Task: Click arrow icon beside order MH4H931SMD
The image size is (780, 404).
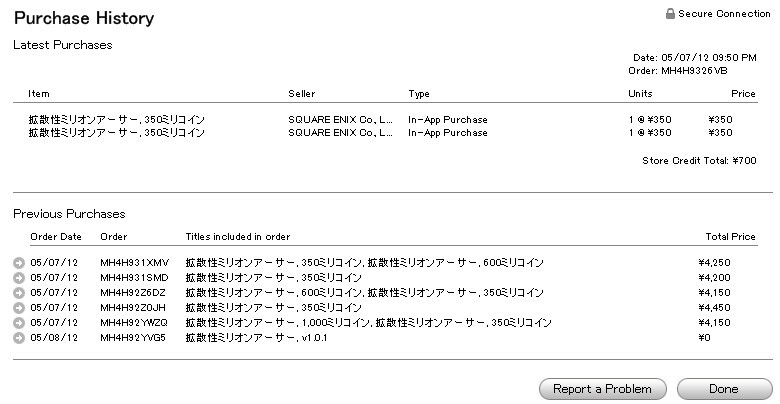Action: 19,278
